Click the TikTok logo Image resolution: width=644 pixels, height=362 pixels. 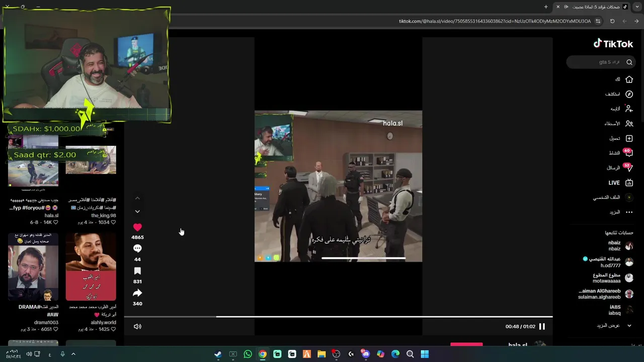[613, 44]
